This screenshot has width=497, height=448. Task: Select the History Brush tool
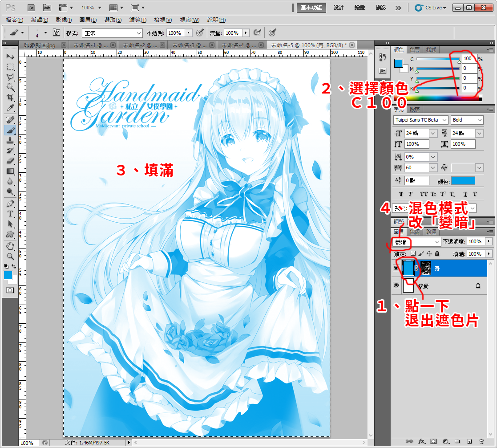[10, 151]
